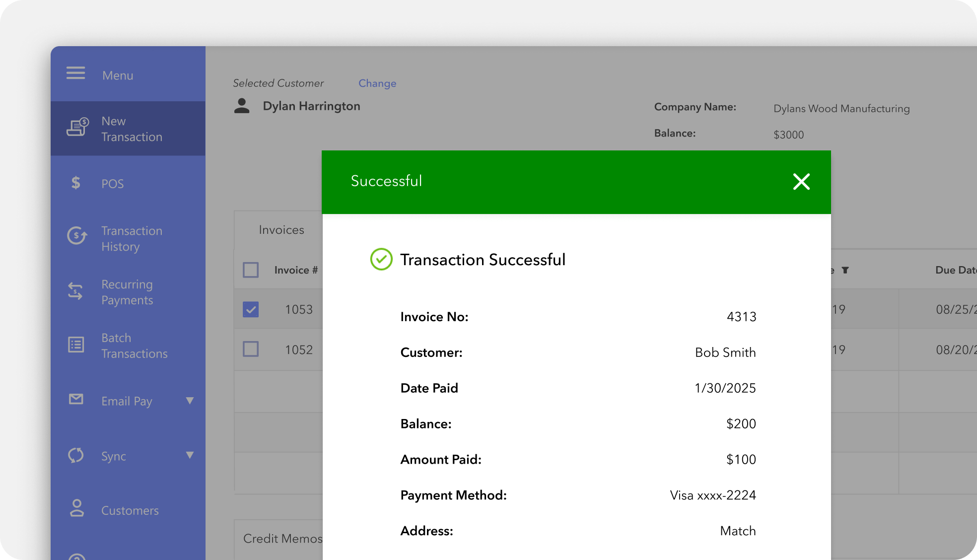Open New Transaction from sidebar icon
Screen dimensions: 977x560
click(77, 128)
